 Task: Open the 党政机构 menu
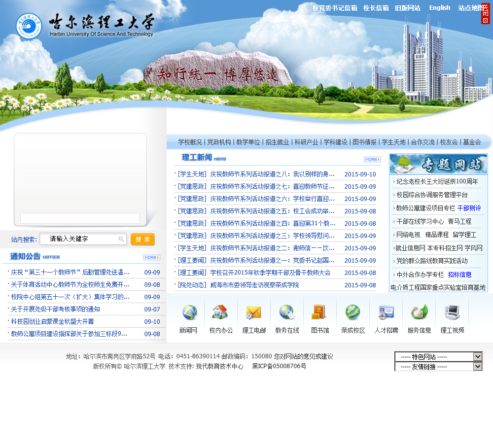[x=219, y=142]
